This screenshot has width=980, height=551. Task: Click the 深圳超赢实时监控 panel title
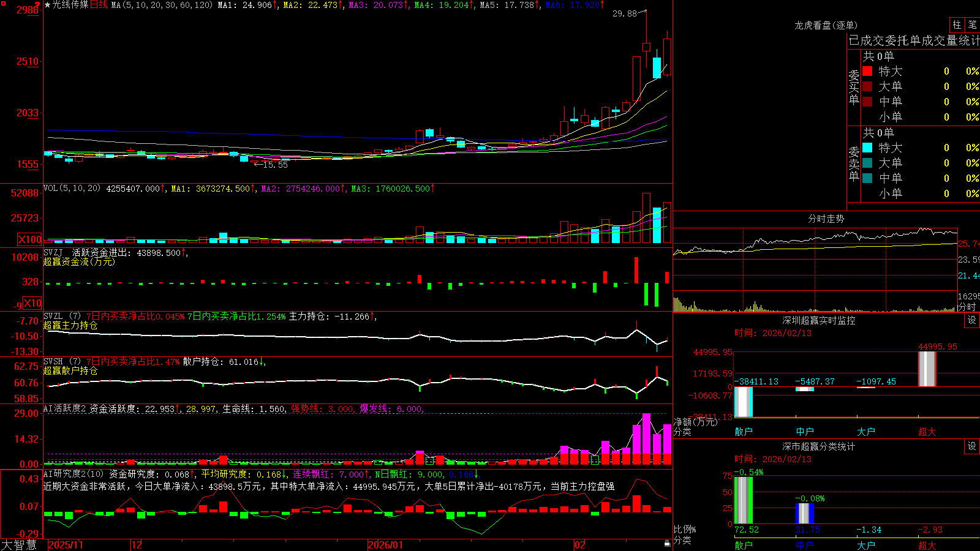pyautogui.click(x=819, y=320)
